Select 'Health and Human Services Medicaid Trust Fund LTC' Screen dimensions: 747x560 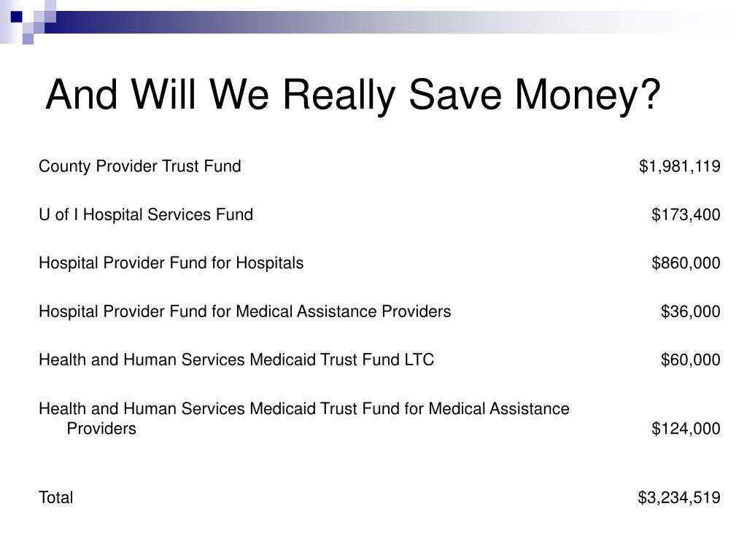[x=236, y=359]
